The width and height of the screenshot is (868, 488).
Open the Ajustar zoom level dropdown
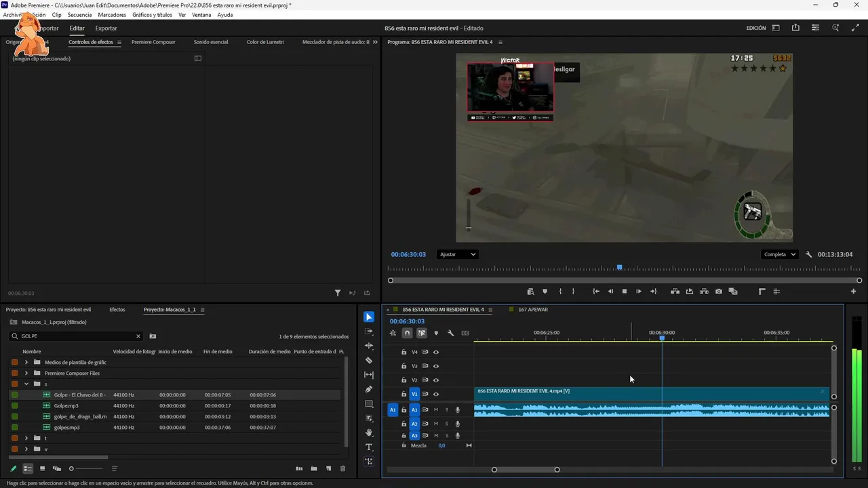458,254
